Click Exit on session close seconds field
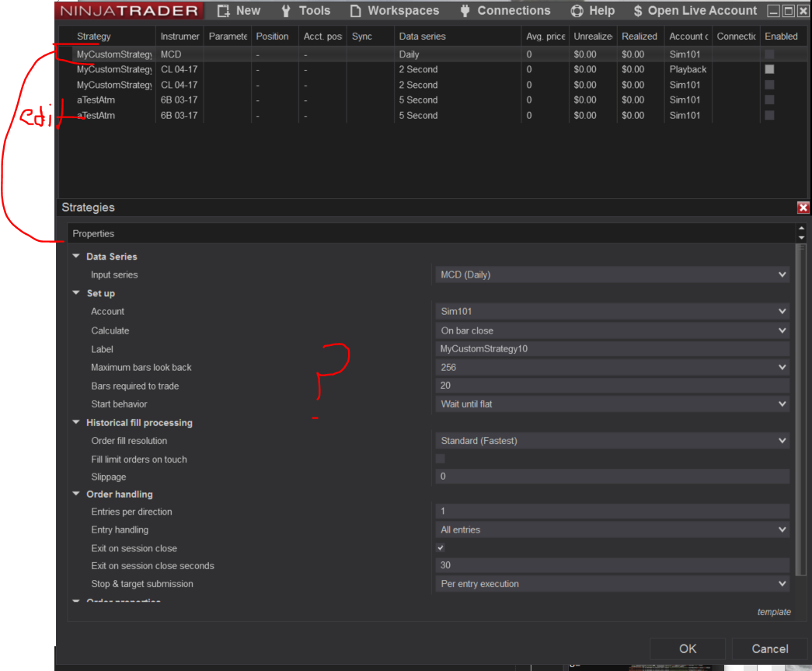 coord(612,565)
